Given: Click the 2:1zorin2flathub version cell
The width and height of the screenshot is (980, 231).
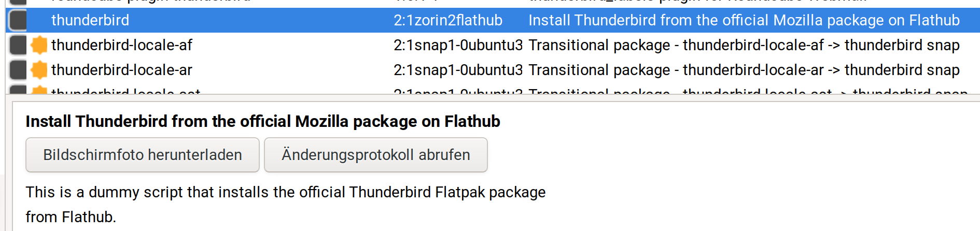Looking at the screenshot, I should (x=448, y=20).
